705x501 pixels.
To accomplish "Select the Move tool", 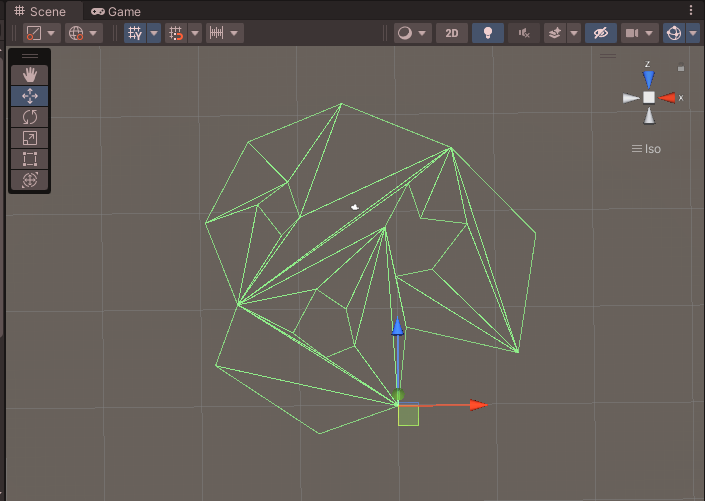I will [30, 96].
